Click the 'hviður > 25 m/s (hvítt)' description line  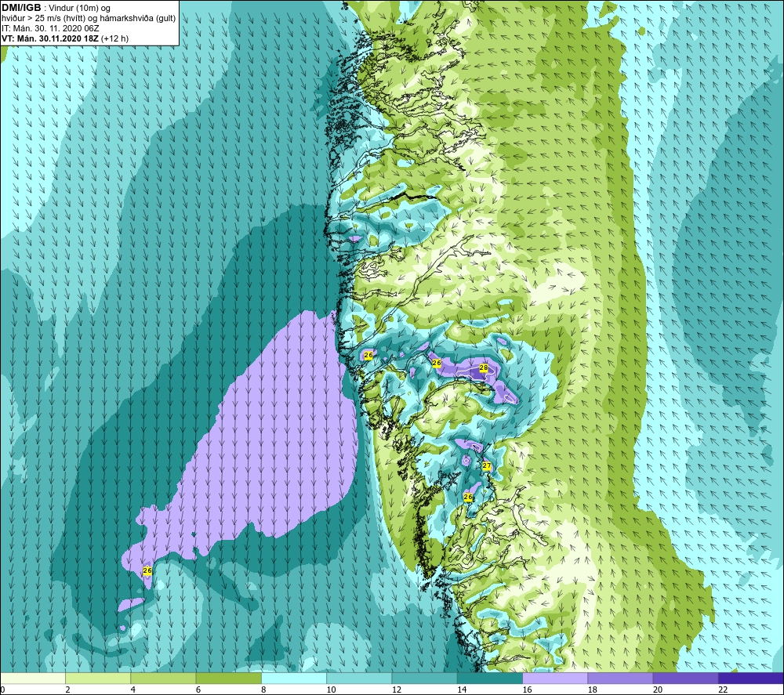[x=43, y=19]
